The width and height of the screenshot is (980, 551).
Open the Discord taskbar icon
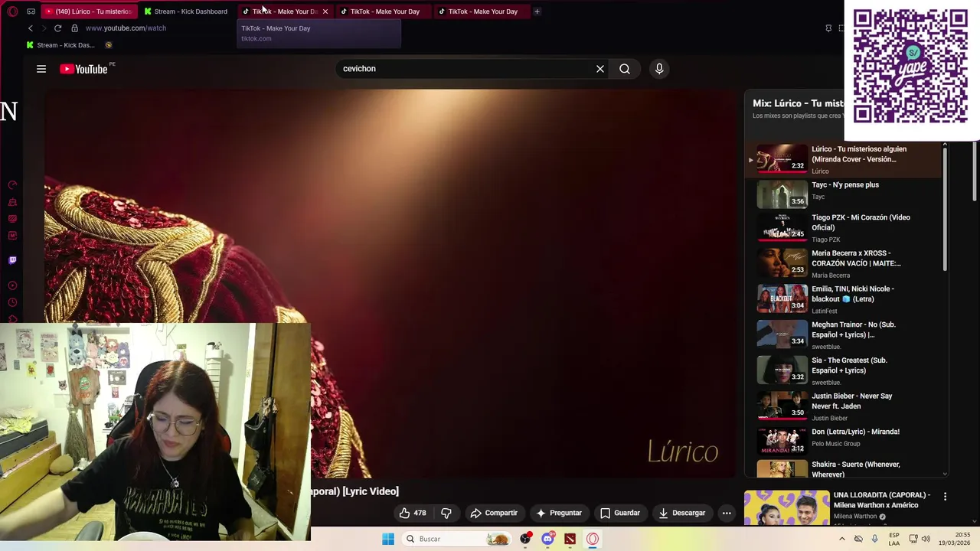pos(547,539)
